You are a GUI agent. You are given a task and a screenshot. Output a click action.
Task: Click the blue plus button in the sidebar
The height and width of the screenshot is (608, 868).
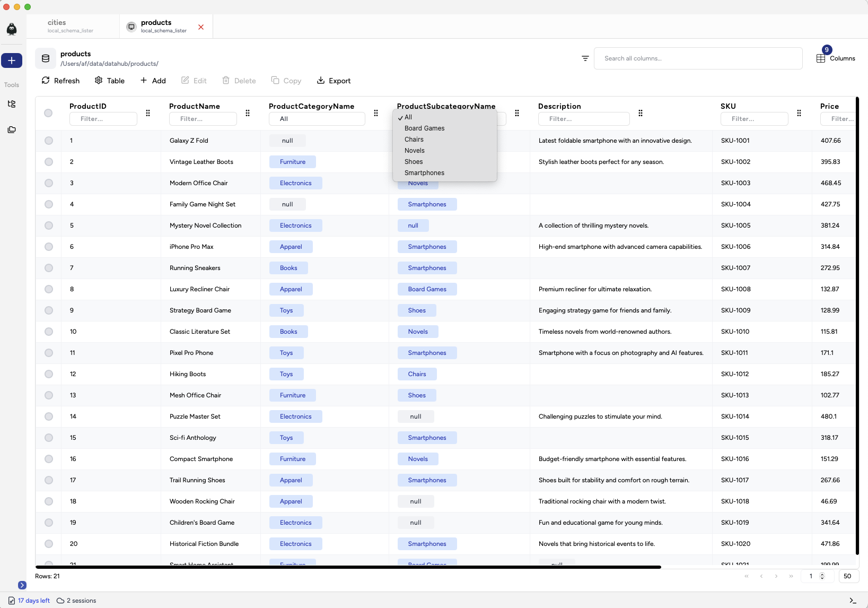(12, 60)
